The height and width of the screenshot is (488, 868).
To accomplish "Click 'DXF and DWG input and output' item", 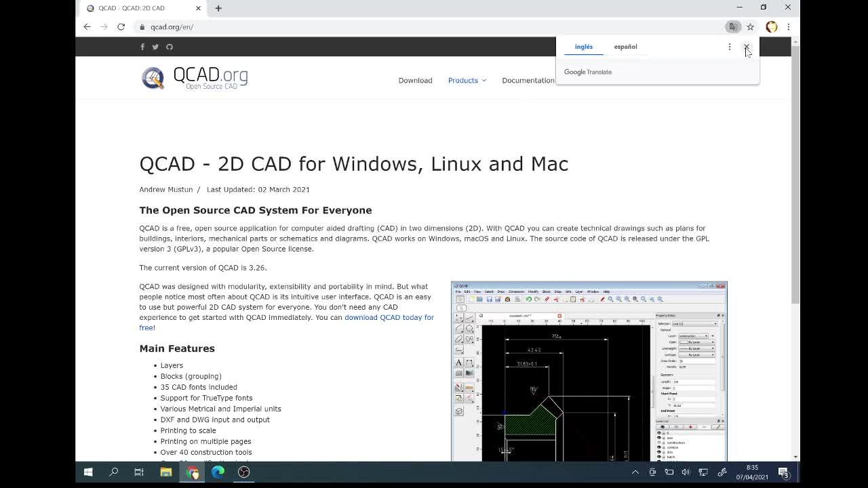I will click(x=215, y=420).
